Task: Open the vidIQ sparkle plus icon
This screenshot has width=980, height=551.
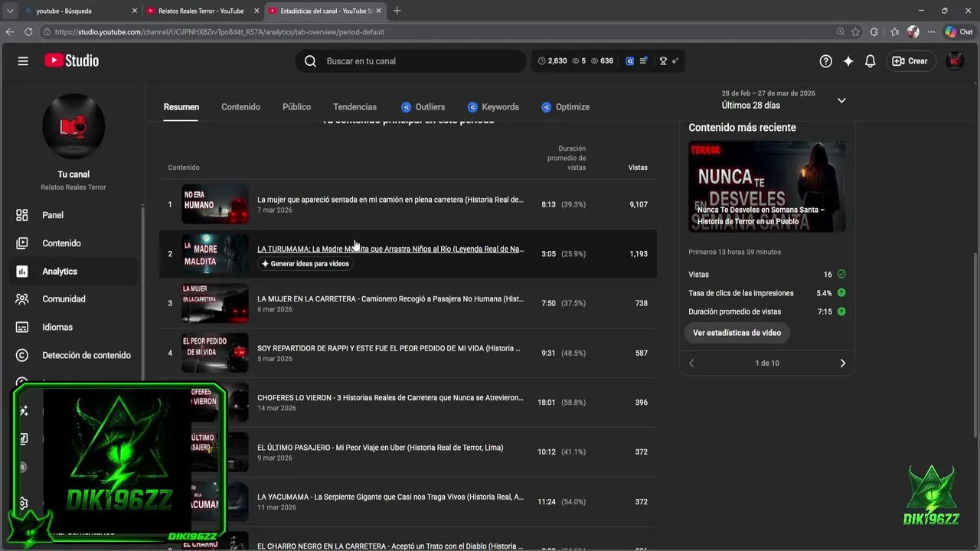Action: 675,61
